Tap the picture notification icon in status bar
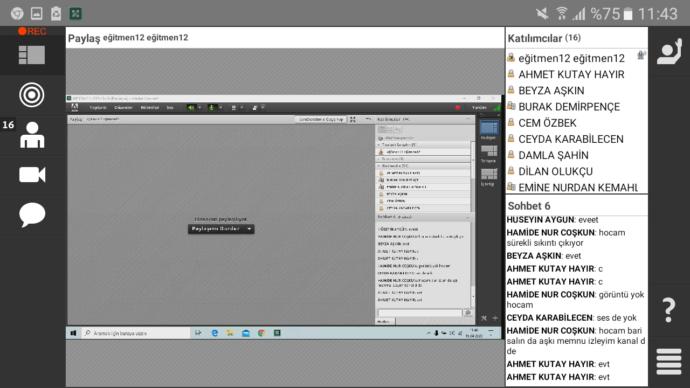 coord(37,14)
